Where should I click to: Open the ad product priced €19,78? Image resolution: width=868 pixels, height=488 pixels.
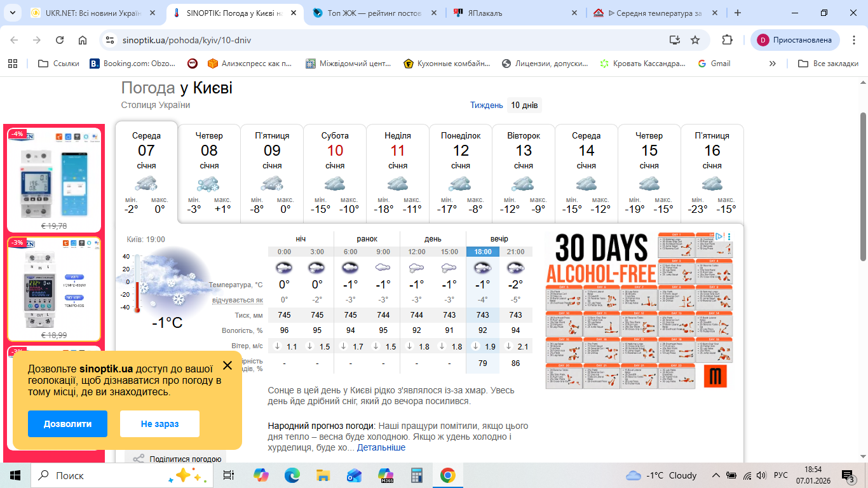[54, 180]
